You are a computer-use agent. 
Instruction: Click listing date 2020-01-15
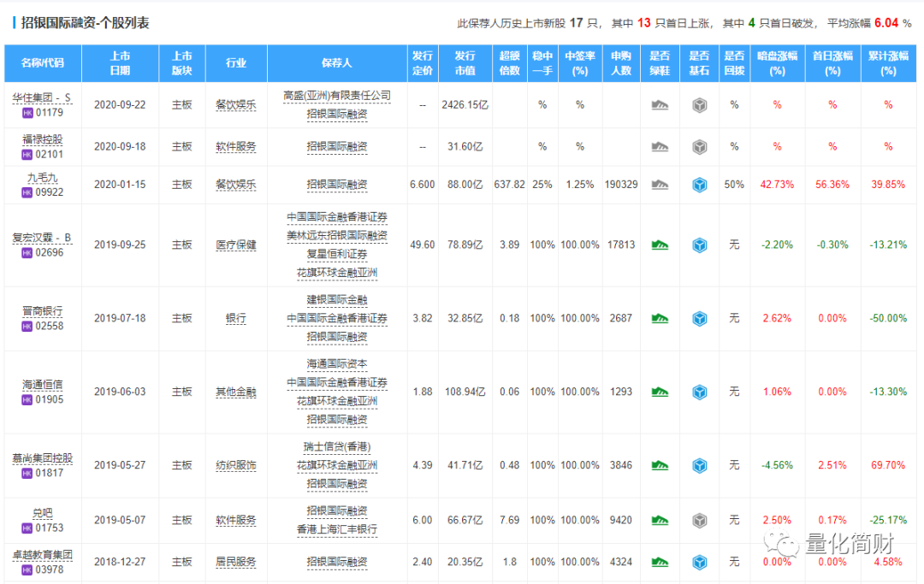pyautogui.click(x=120, y=185)
